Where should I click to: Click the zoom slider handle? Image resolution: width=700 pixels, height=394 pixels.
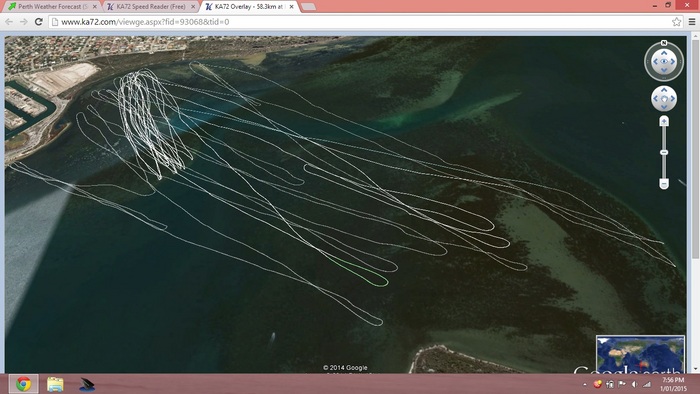pyautogui.click(x=664, y=153)
